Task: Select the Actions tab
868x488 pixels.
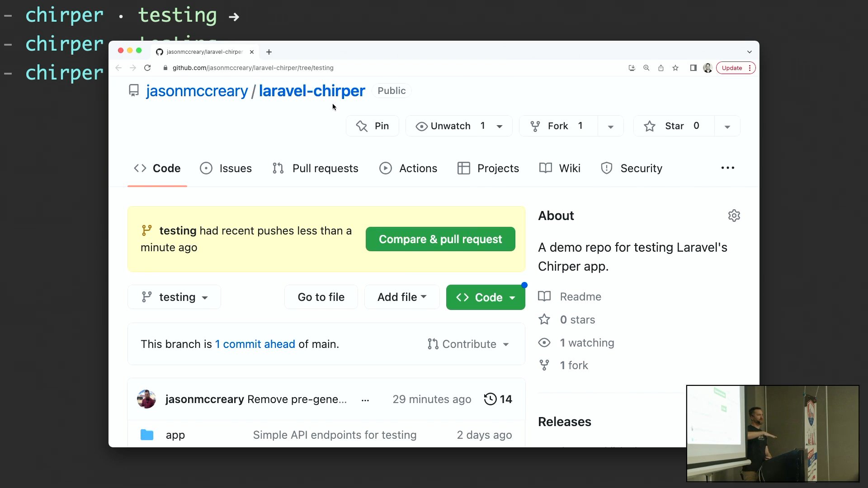Action: click(x=418, y=168)
